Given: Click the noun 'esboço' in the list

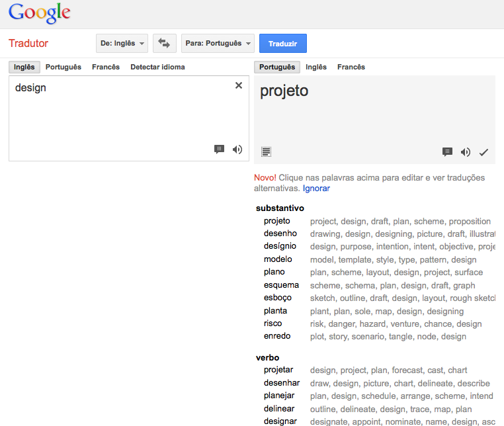Looking at the screenshot, I should point(278,298).
